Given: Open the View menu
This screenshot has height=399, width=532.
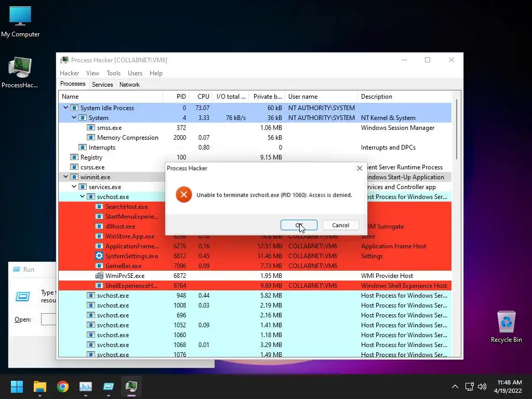Looking at the screenshot, I should [x=92, y=73].
